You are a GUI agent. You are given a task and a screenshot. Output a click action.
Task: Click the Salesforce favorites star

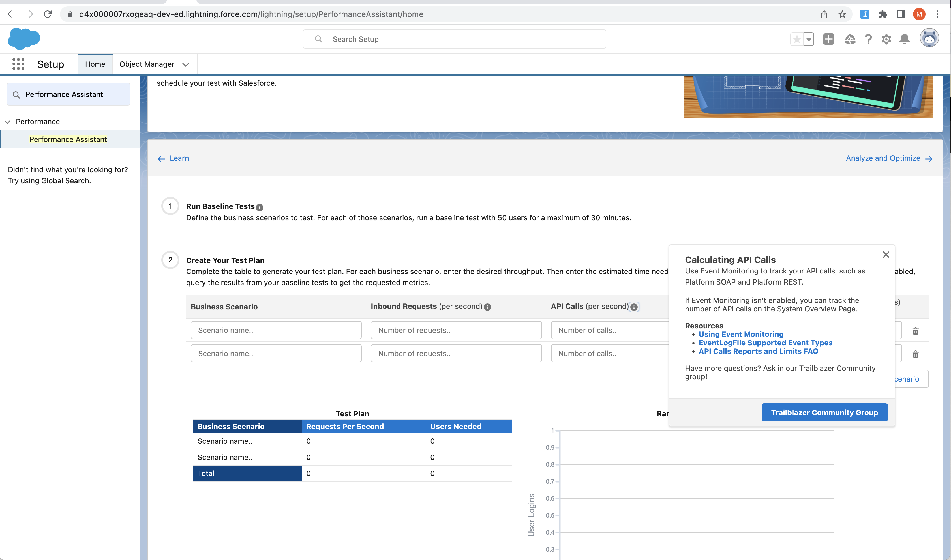click(796, 39)
